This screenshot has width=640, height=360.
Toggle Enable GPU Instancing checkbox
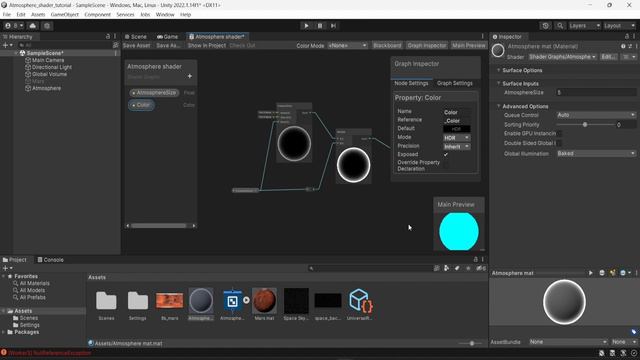pos(559,133)
